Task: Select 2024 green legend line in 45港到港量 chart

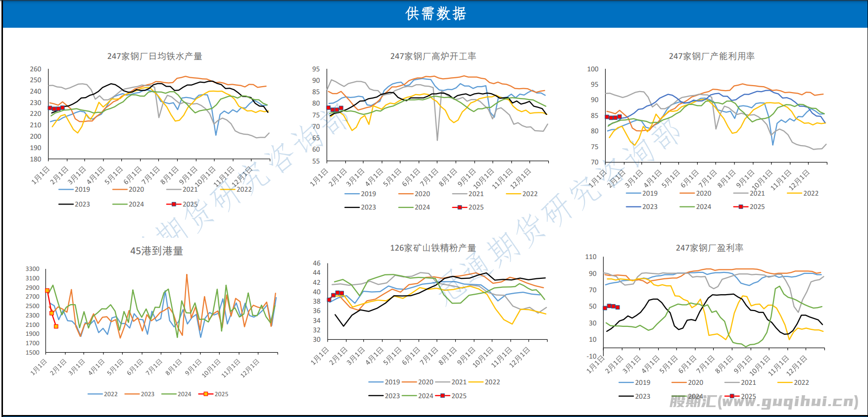Action: (x=169, y=394)
